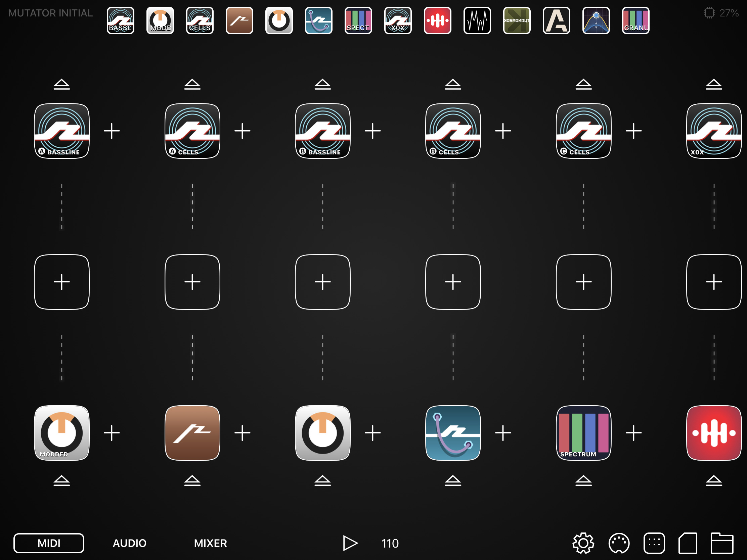Open the black waveform plugin icon
Image resolution: width=747 pixels, height=560 pixels.
click(477, 20)
